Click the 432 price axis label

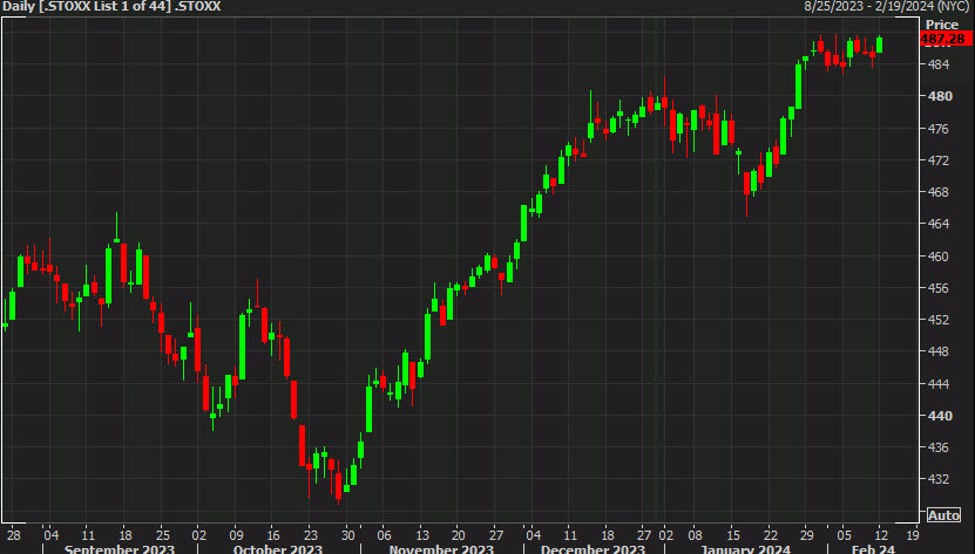[938, 479]
